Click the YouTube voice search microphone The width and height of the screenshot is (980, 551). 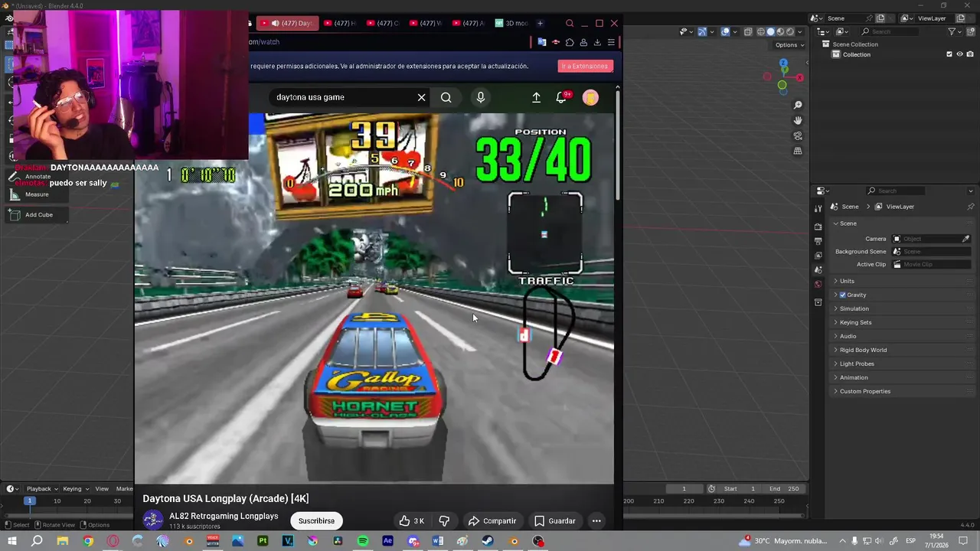[481, 97]
